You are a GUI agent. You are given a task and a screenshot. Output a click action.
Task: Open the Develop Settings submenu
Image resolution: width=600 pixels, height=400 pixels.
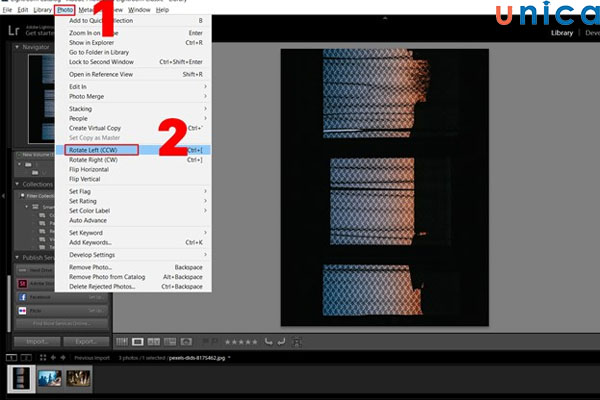coord(133,255)
